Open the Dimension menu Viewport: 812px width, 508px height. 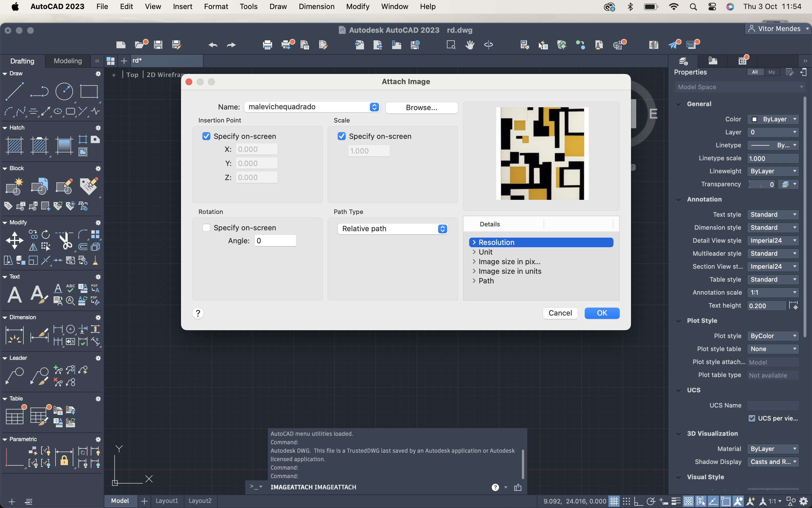(316, 6)
